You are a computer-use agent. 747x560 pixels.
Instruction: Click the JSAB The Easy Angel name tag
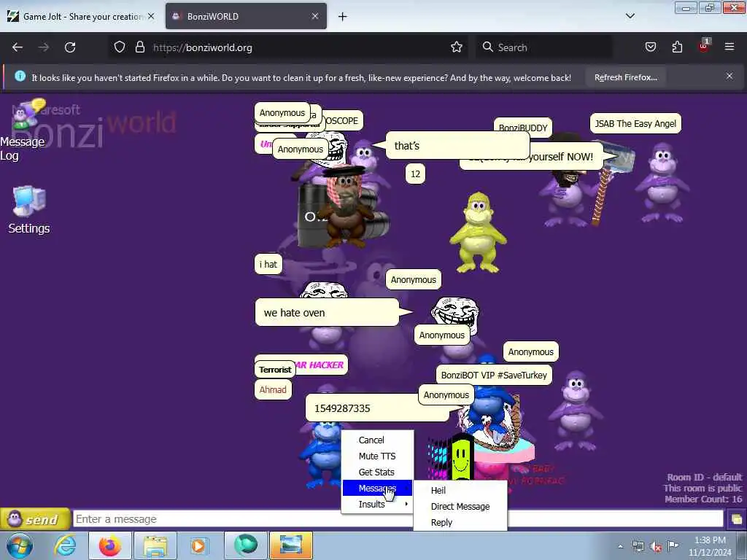635,123
